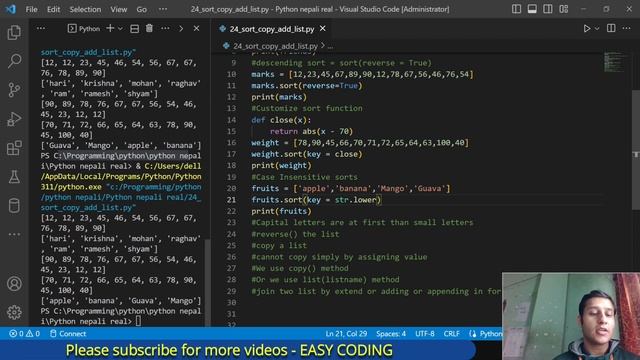Select the 24_sort_copy_add_list.py editor tab
Image resolution: width=640 pixels, height=360 pixels.
pos(272,29)
